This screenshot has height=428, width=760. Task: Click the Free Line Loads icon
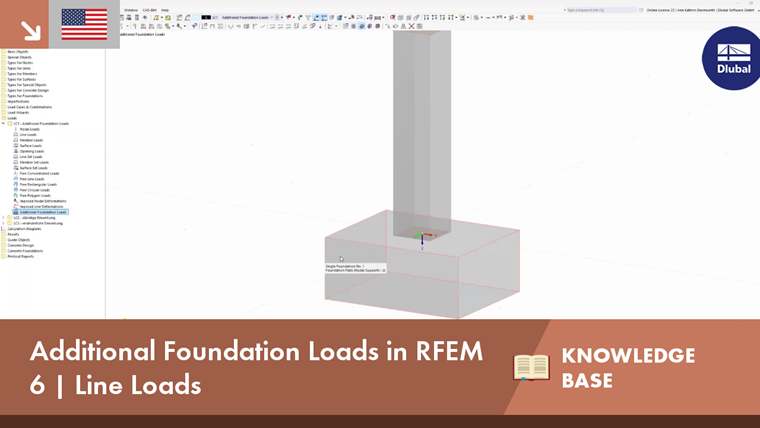point(16,179)
